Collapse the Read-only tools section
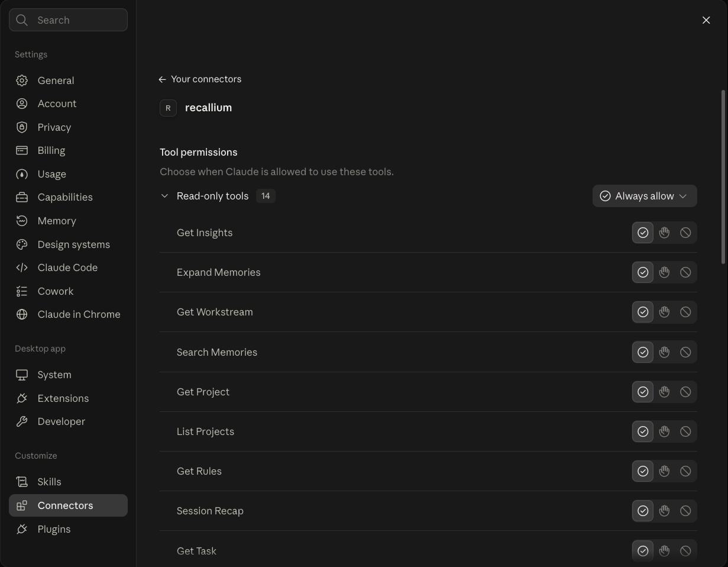The width and height of the screenshot is (728, 567). pyautogui.click(x=164, y=196)
